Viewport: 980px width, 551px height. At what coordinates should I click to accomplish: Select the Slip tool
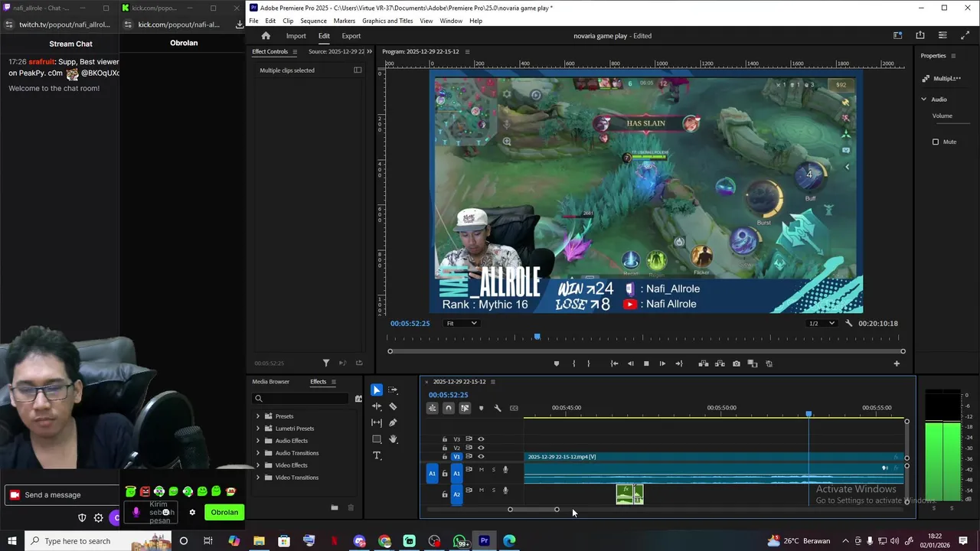pos(377,422)
